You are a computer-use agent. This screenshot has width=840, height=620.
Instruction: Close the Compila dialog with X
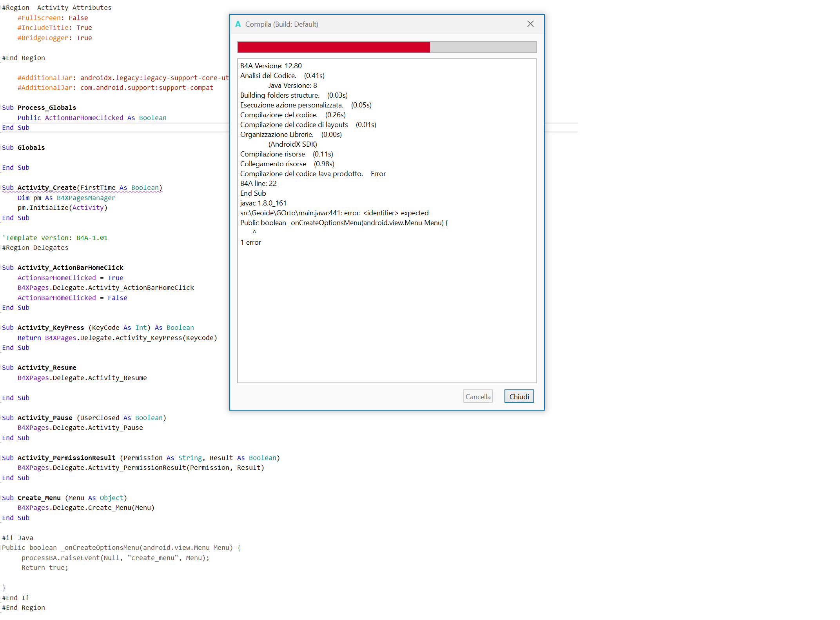pyautogui.click(x=530, y=24)
